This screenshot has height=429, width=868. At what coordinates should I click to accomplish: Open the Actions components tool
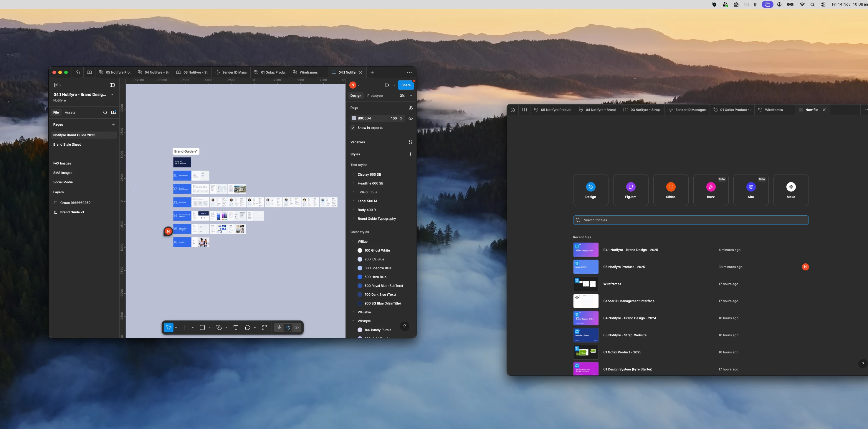(x=264, y=327)
